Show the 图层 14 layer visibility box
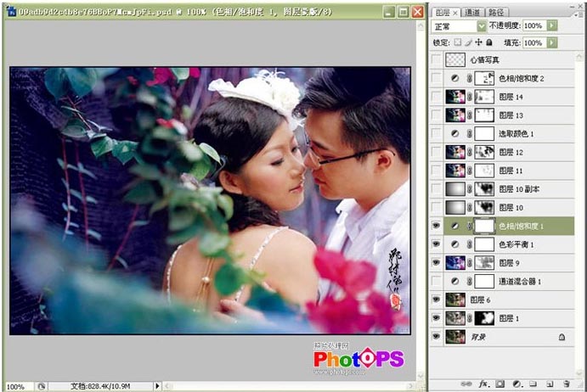This screenshot has height=392, width=587. click(437, 97)
